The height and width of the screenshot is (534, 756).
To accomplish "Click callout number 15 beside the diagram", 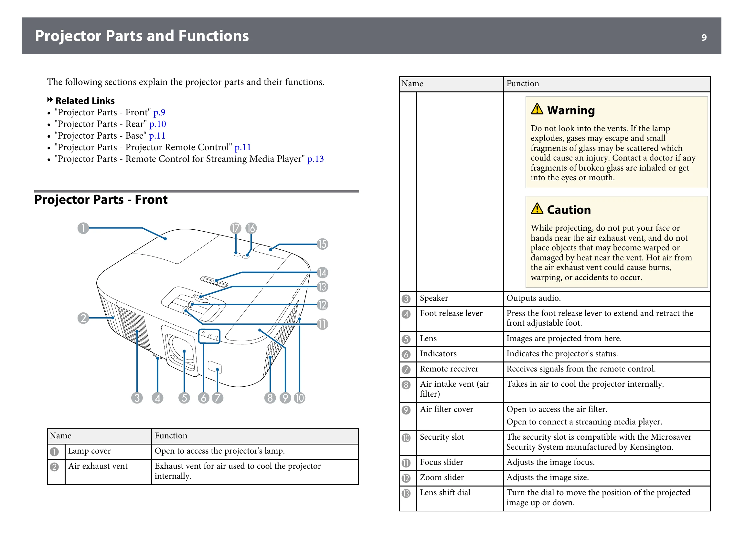I will (322, 244).
